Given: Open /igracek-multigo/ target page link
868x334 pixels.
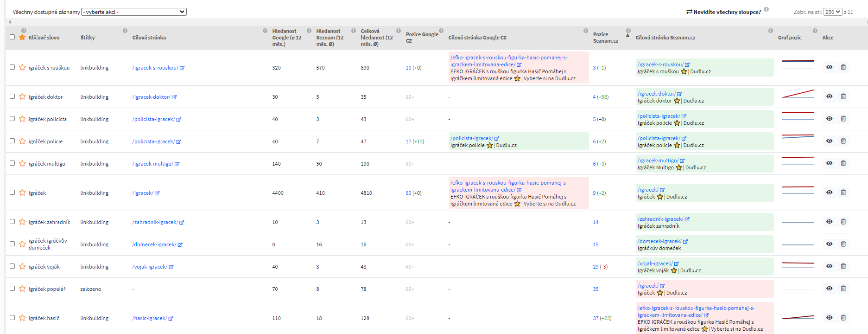Looking at the screenshot, I should point(153,164).
